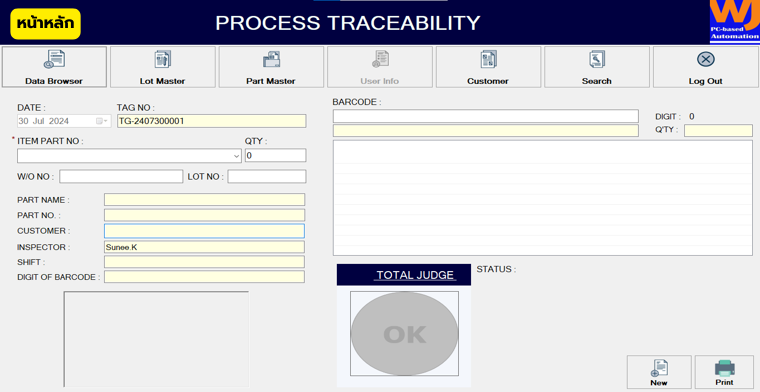Click the WJ PC-based Automation logo
Image resolution: width=760 pixels, height=392 pixels.
click(x=734, y=21)
